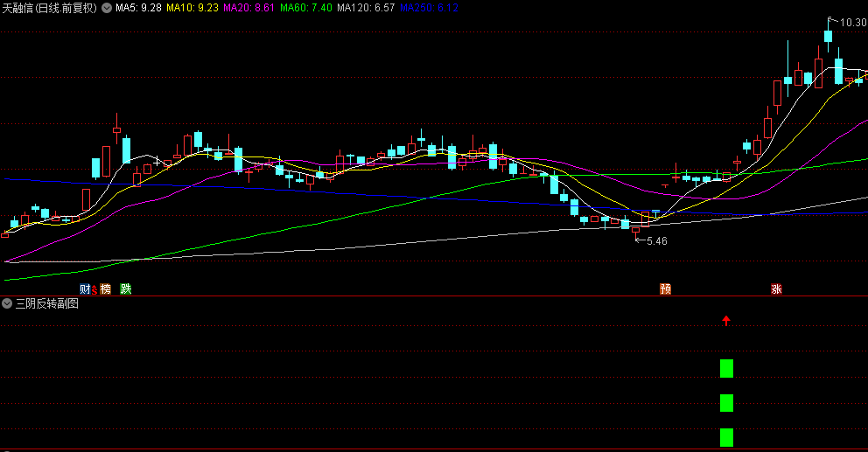868x452 pixels.
Task: Open the 财 financial info marker
Action: [85, 289]
